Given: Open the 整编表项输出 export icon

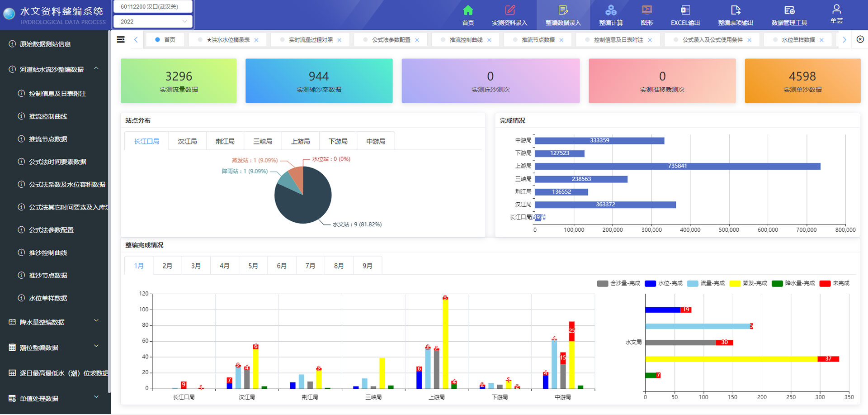Looking at the screenshot, I should (x=736, y=10).
